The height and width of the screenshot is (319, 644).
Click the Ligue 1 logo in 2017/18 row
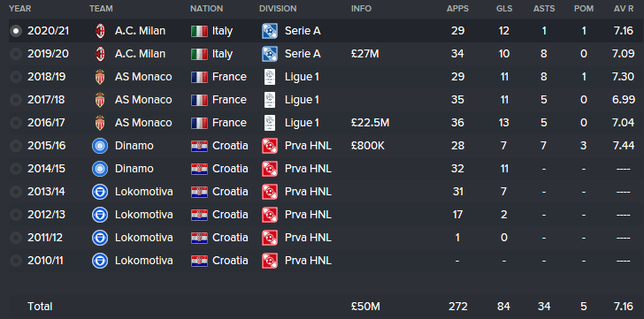(270, 100)
